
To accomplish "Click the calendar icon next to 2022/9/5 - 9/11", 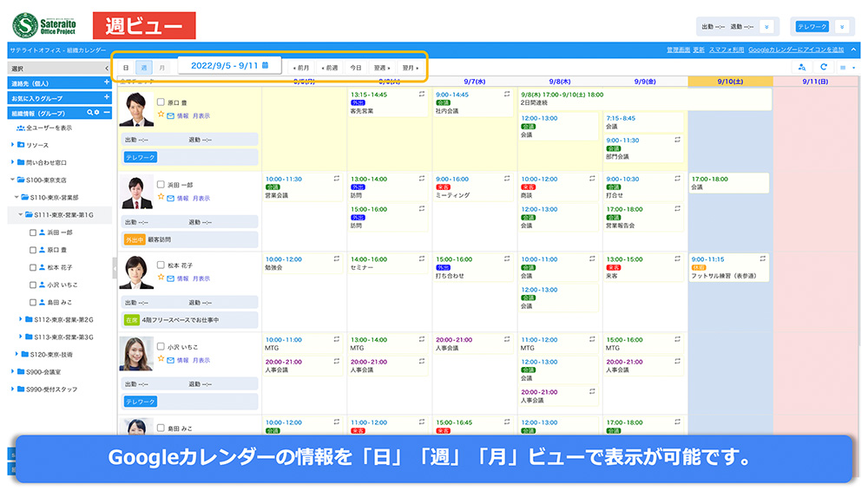I will [265, 65].
